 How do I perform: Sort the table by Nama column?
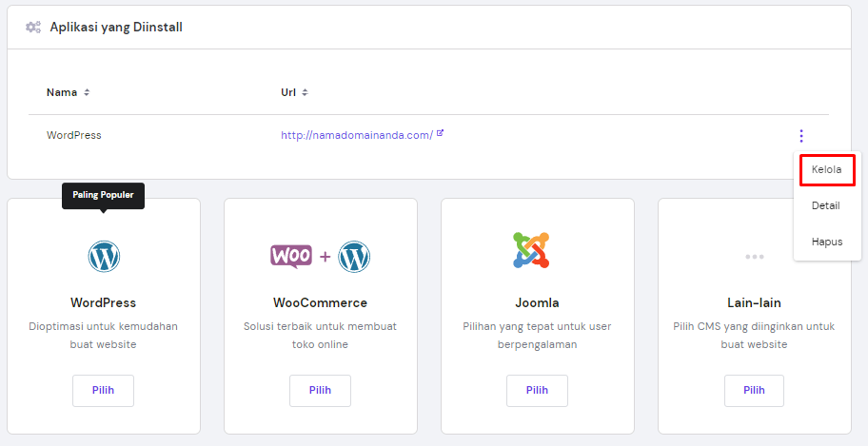pos(87,93)
